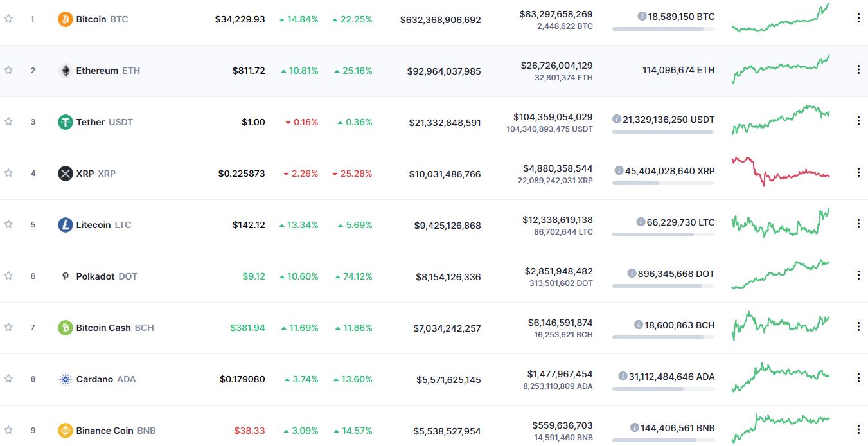Open Bitcoin Cash row options menu
The image size is (868, 446).
pyautogui.click(x=858, y=326)
